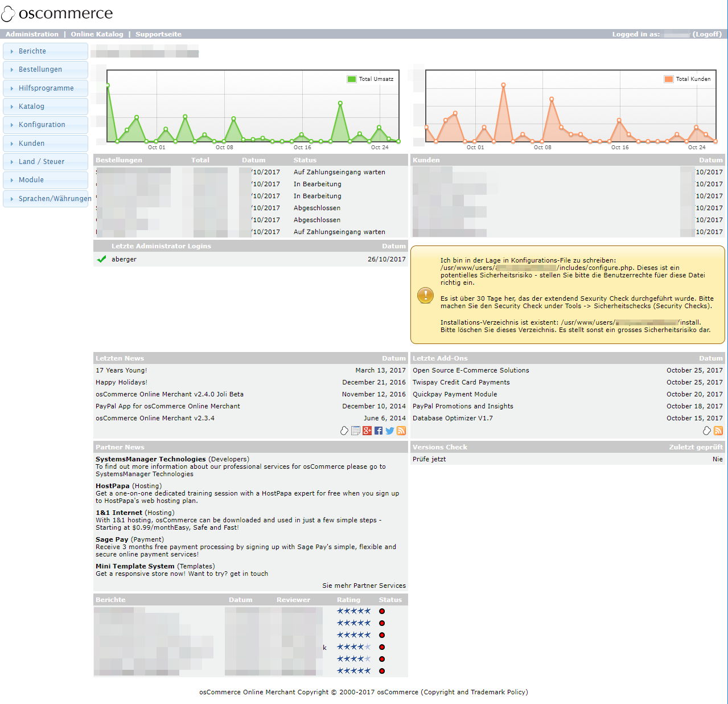This screenshot has width=728, height=704.
Task: Open osCommerce site icon under Letzte Add-Ons
Action: click(707, 431)
